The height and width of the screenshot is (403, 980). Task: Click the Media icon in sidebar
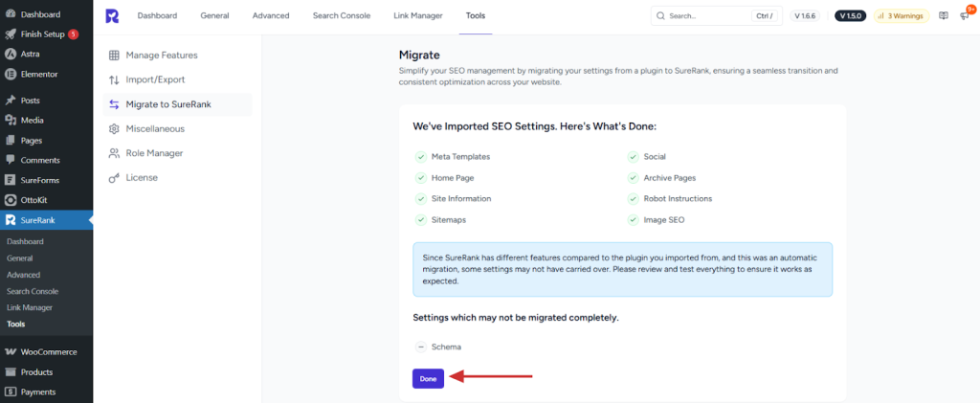click(10, 121)
